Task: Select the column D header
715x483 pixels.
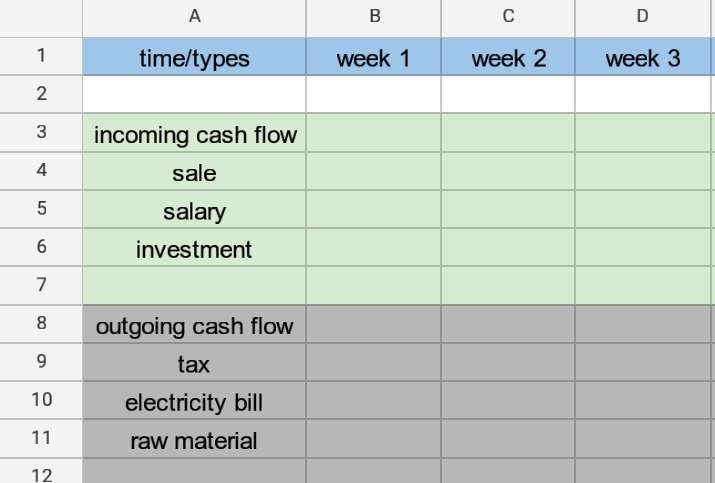Action: point(642,16)
